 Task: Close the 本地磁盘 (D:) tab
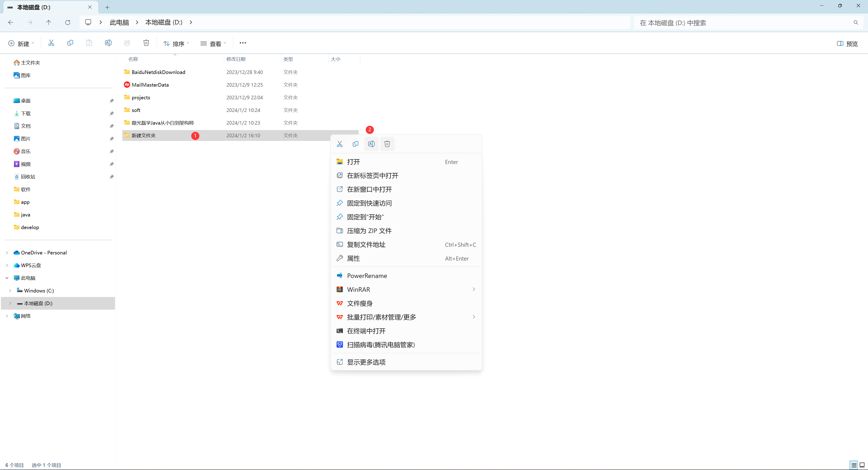90,7
